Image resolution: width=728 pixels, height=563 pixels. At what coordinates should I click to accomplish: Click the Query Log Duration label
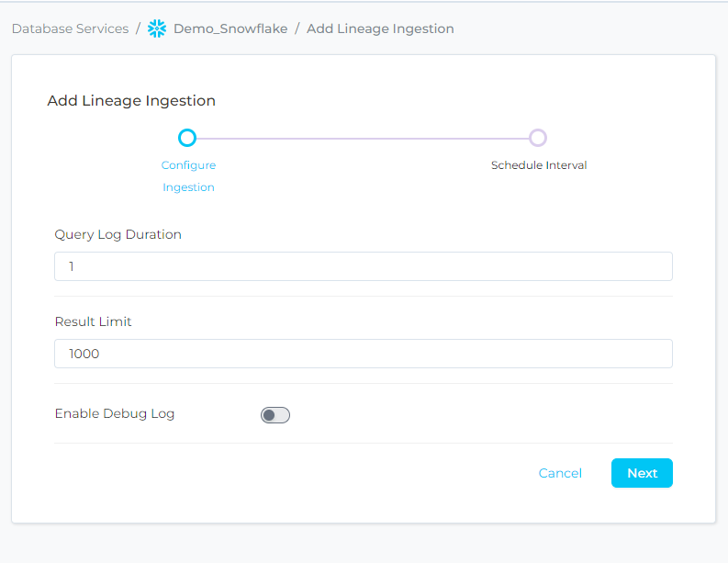118,234
